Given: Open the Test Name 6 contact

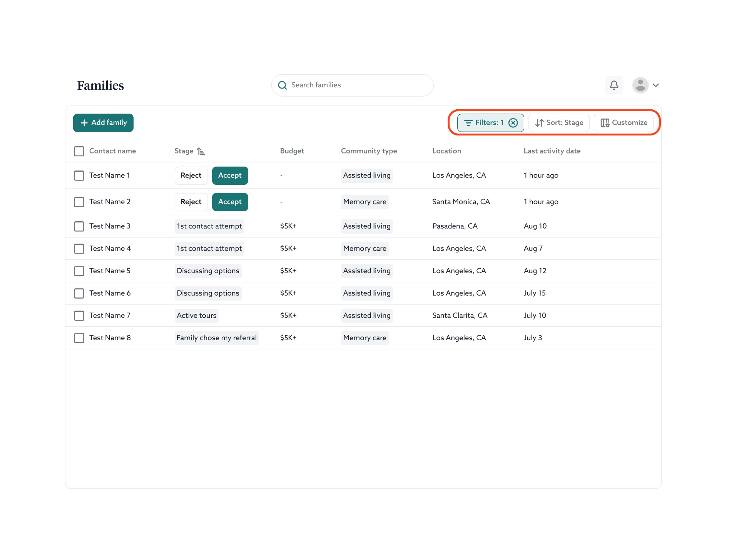Looking at the screenshot, I should (x=110, y=293).
